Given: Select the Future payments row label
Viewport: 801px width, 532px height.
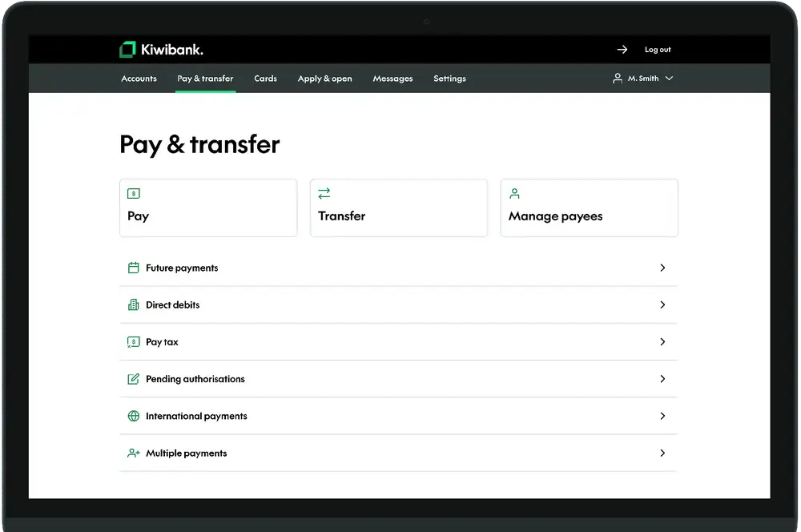Looking at the screenshot, I should [182, 268].
